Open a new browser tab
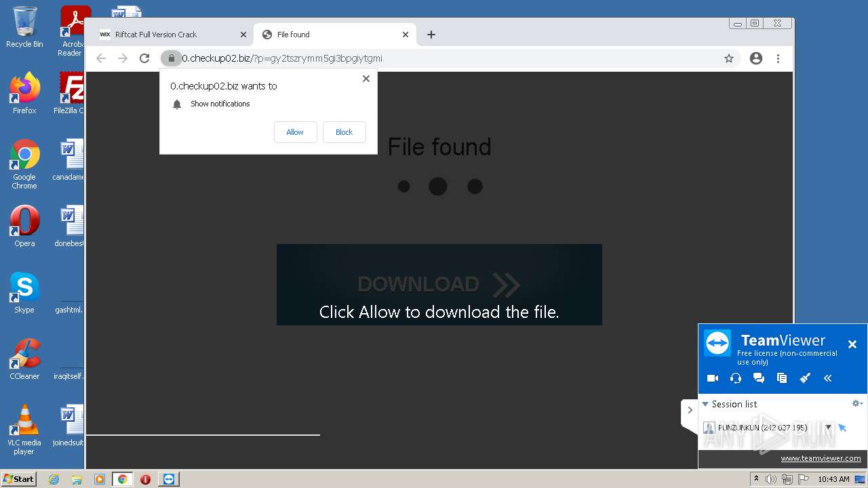 point(431,35)
